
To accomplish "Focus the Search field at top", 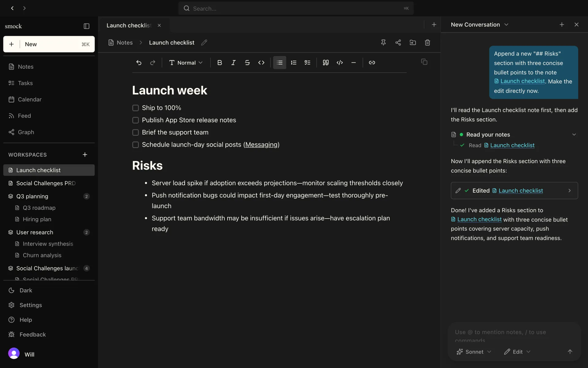I will [296, 8].
